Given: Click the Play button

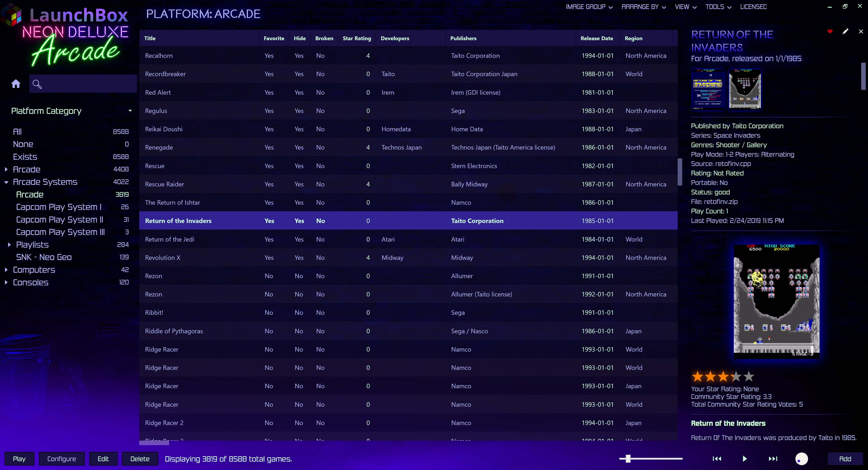Looking at the screenshot, I should click(19, 458).
